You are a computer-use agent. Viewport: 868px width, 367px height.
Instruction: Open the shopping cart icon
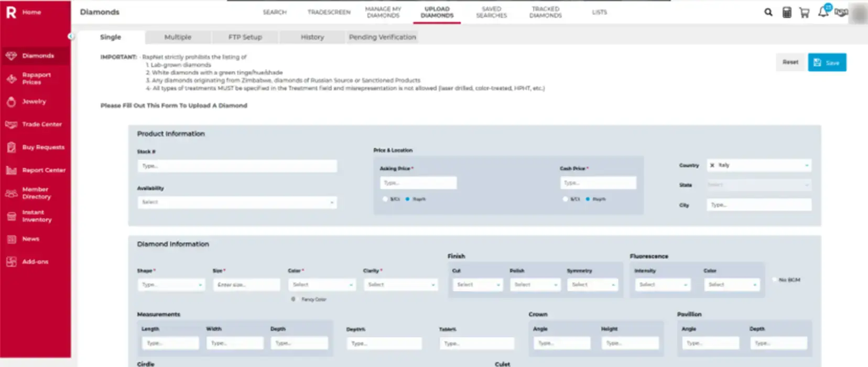click(x=804, y=13)
